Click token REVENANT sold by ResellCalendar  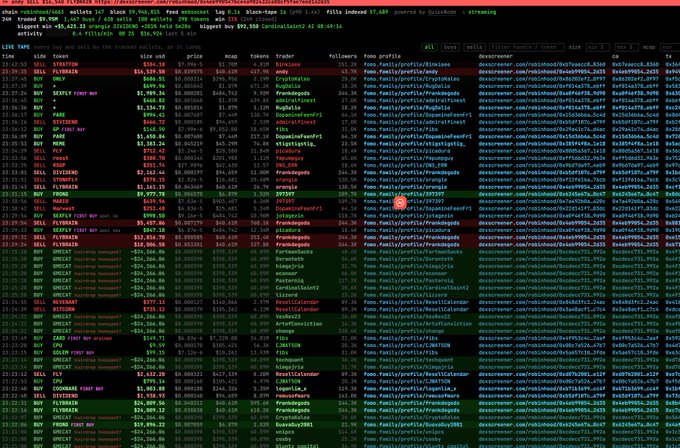(65, 302)
